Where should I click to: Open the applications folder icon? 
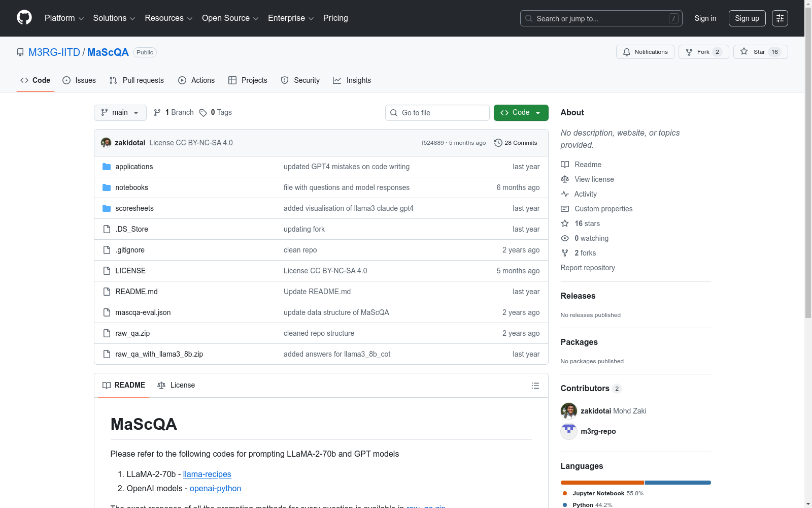[x=107, y=167]
